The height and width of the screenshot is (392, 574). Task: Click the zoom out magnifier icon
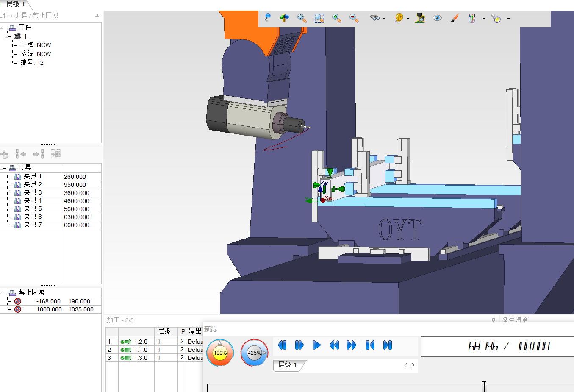354,18
